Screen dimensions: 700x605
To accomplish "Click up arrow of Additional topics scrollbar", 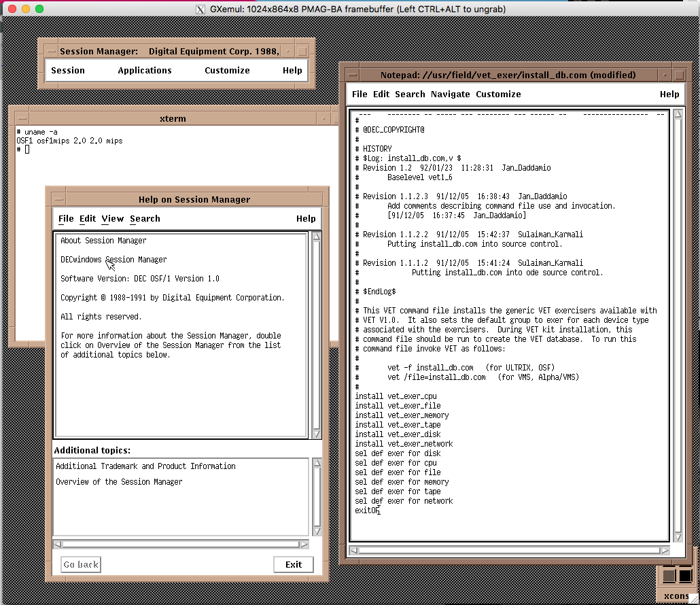I will pyautogui.click(x=317, y=462).
